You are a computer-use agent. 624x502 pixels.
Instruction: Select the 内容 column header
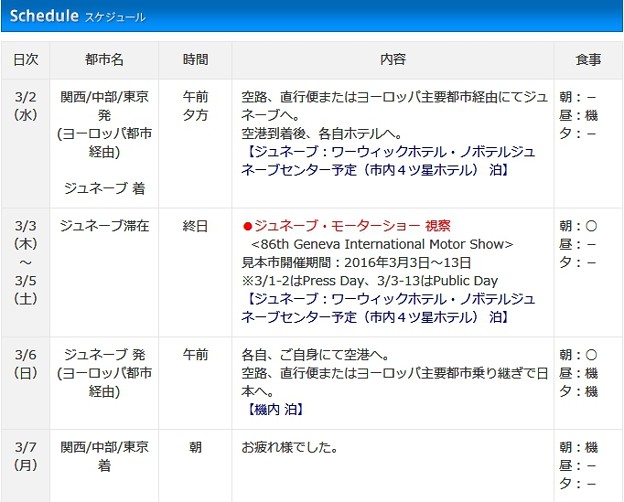(x=392, y=60)
